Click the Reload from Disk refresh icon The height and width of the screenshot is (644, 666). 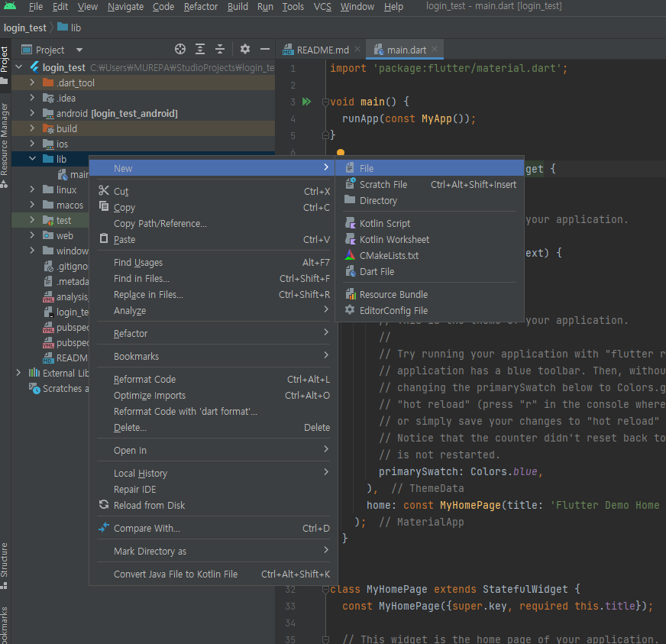(104, 505)
